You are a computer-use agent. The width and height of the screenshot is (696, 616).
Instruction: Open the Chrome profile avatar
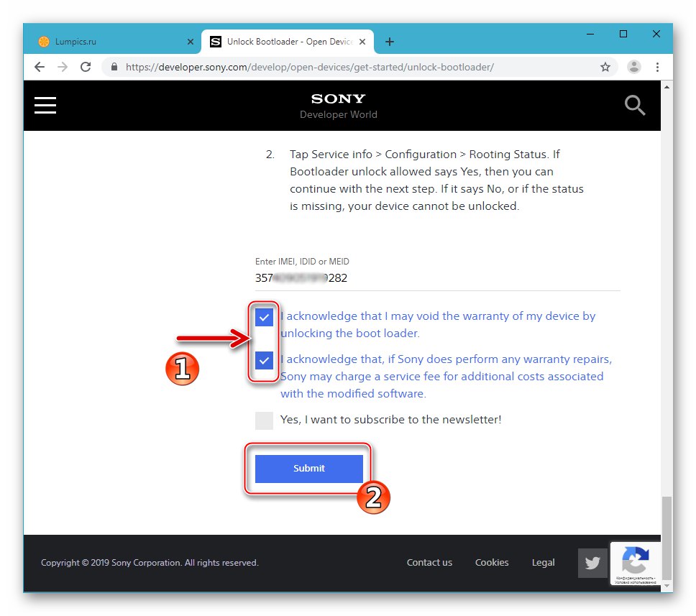click(634, 67)
